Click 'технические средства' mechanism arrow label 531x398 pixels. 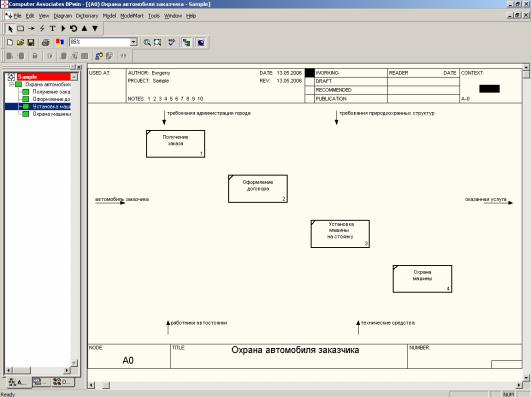(x=388, y=323)
